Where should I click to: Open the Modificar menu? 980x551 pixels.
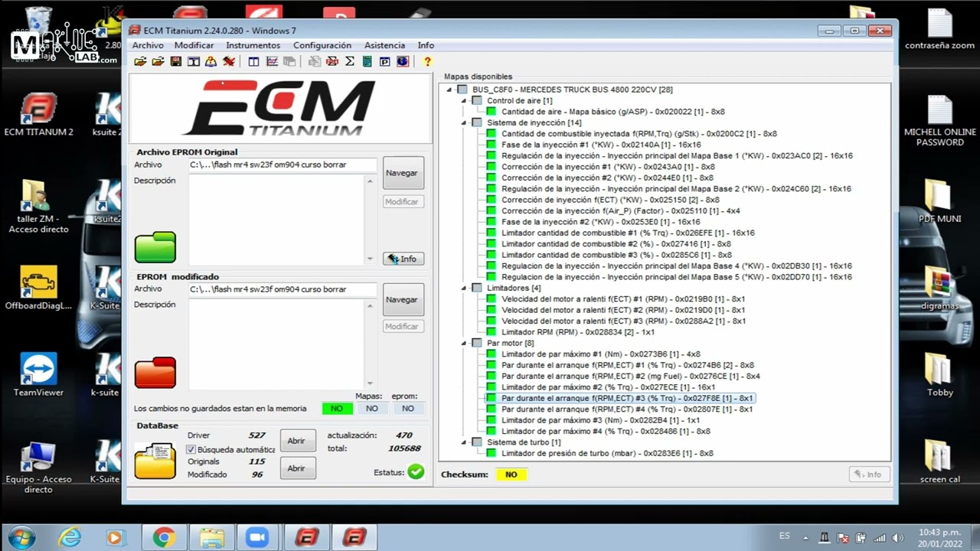coord(194,45)
